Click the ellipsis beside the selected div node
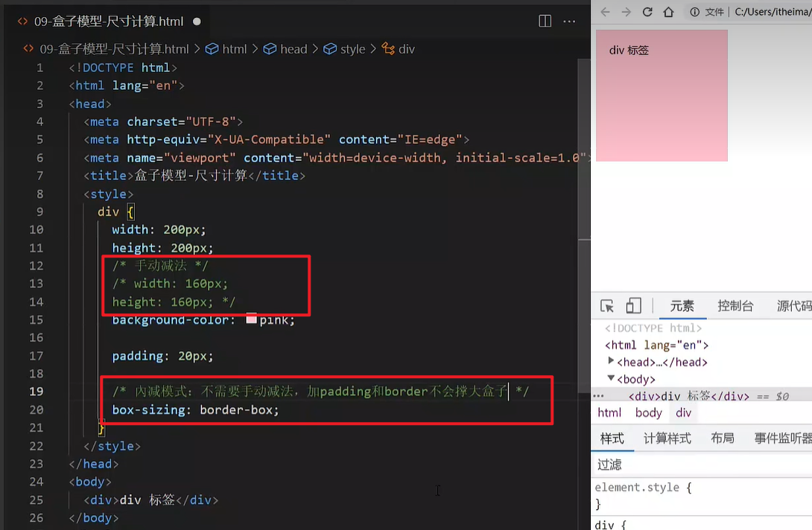This screenshot has height=530, width=812. click(x=598, y=396)
